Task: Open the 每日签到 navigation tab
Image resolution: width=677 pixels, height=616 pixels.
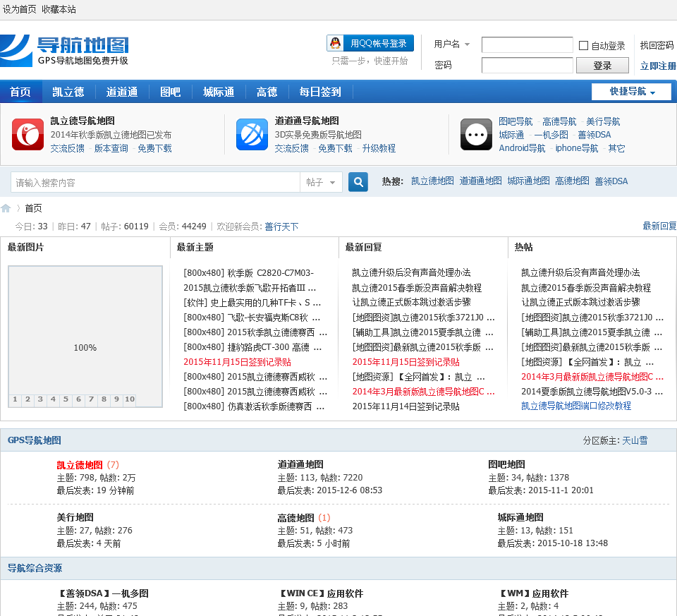Action: point(320,92)
